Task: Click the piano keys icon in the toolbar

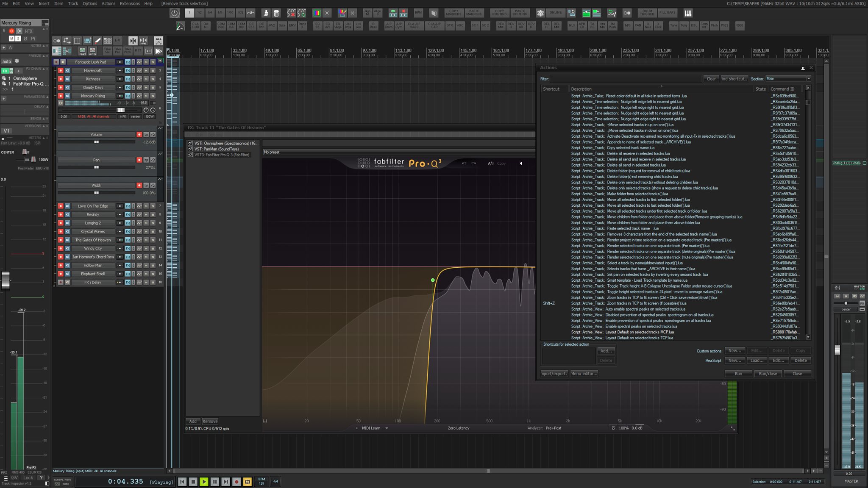Action: tap(688, 13)
